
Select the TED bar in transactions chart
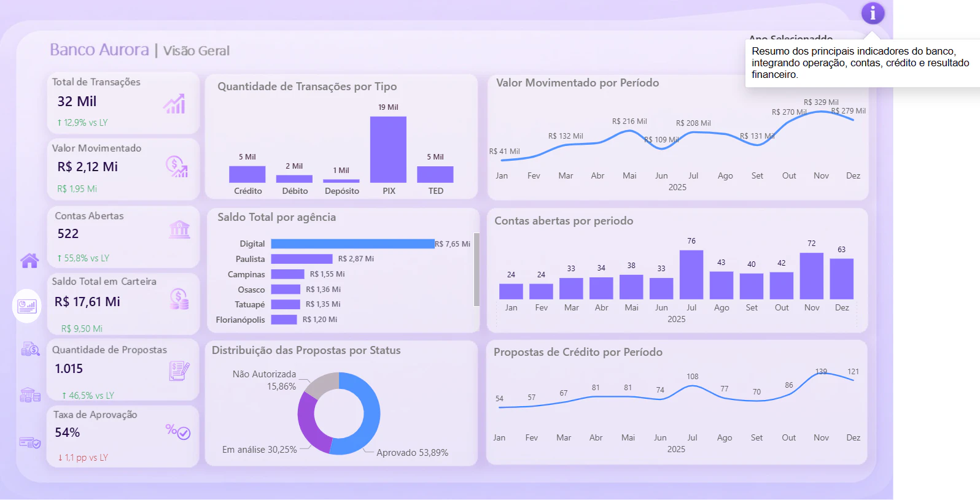[x=435, y=174]
